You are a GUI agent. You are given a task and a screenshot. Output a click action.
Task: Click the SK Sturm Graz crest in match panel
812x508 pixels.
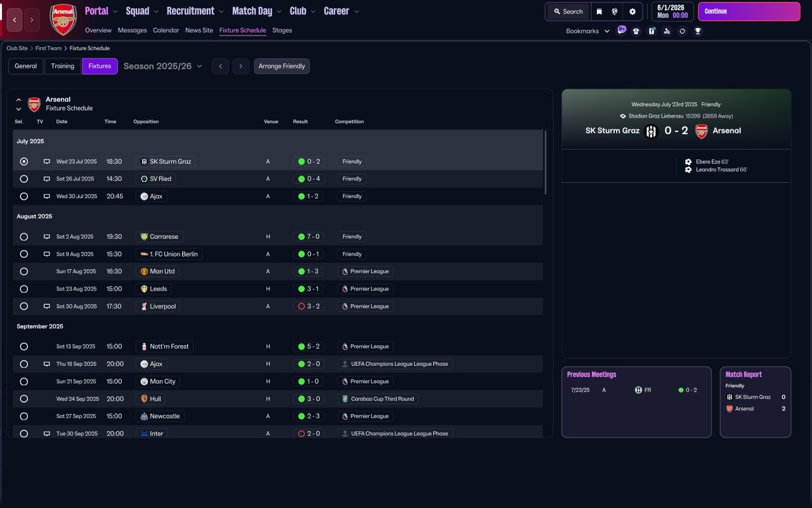652,131
